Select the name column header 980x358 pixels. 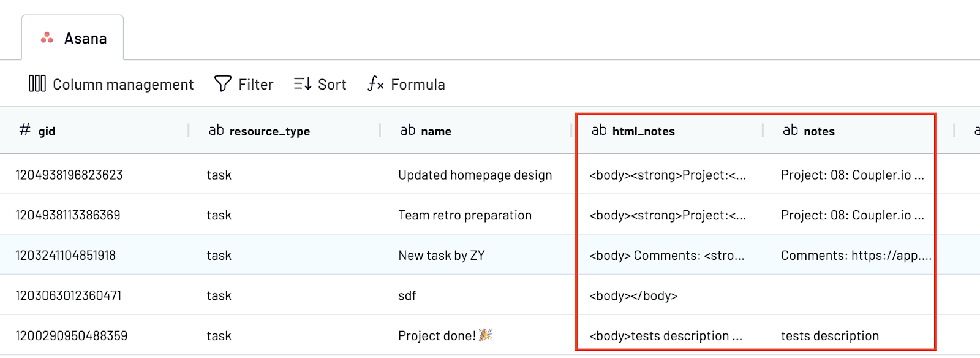tap(436, 131)
